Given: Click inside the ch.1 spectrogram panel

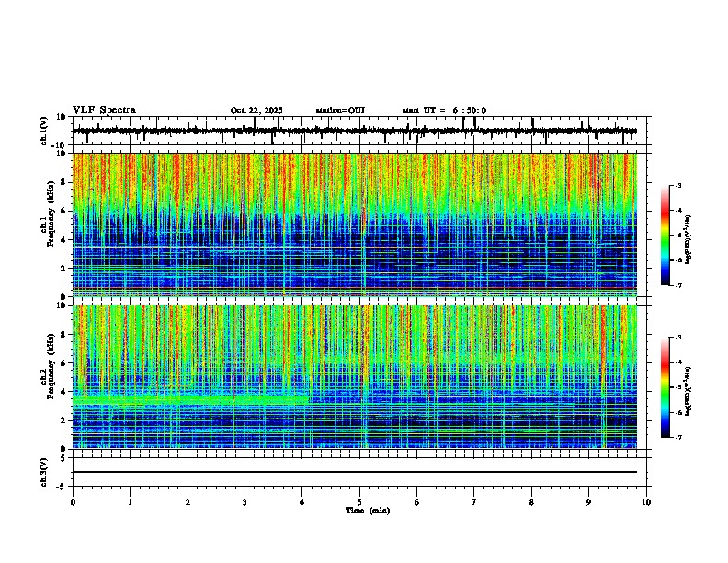Looking at the screenshot, I should coord(354,224).
